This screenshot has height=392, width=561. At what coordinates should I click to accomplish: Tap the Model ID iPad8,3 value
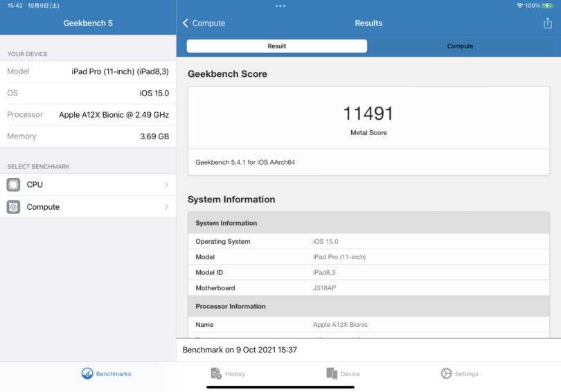(324, 273)
